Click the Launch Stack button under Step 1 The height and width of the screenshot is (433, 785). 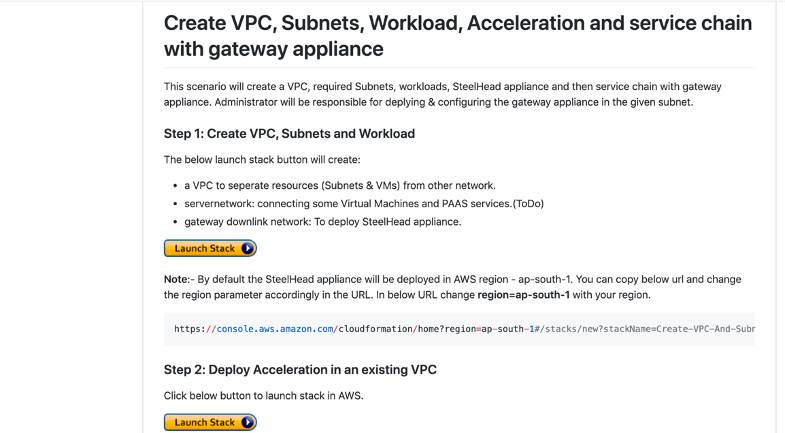tap(210, 248)
